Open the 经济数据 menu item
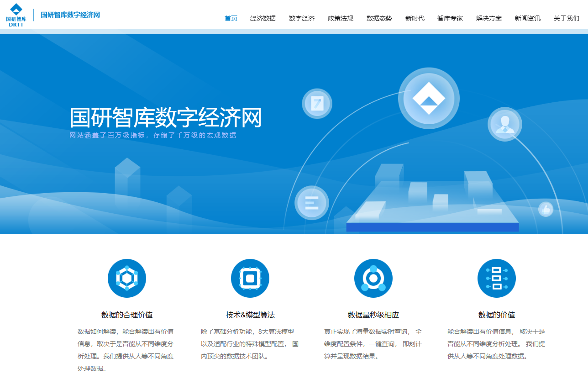588x379 pixels. click(x=263, y=18)
